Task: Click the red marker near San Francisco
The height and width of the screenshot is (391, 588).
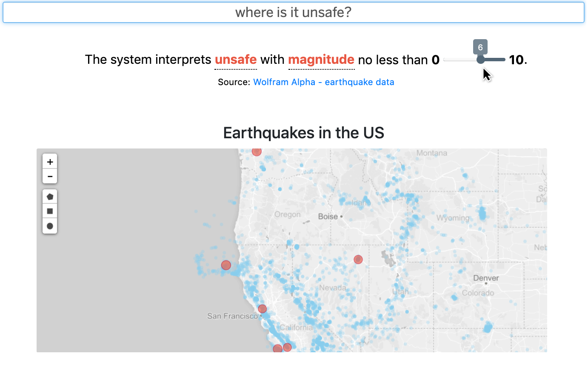Action: [263, 309]
